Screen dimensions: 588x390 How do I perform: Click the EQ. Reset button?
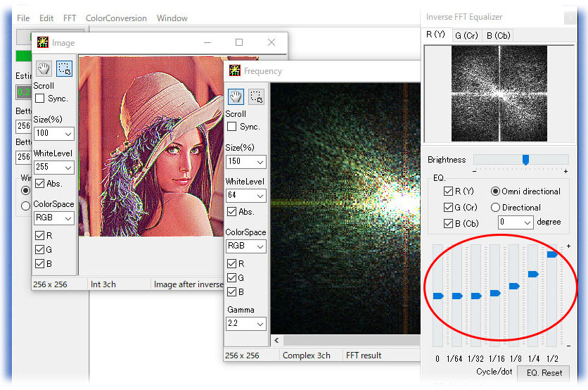(x=544, y=372)
